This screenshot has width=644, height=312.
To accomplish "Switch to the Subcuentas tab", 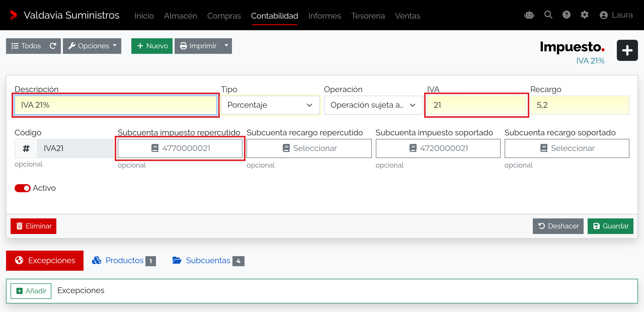I will point(208,261).
